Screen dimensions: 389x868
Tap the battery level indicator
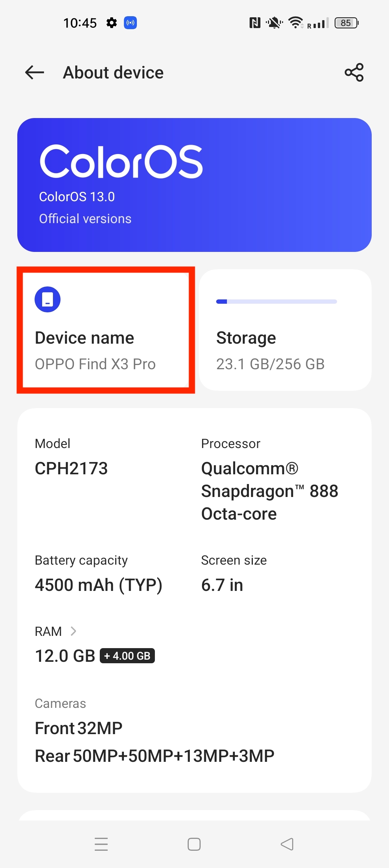pos(346,23)
